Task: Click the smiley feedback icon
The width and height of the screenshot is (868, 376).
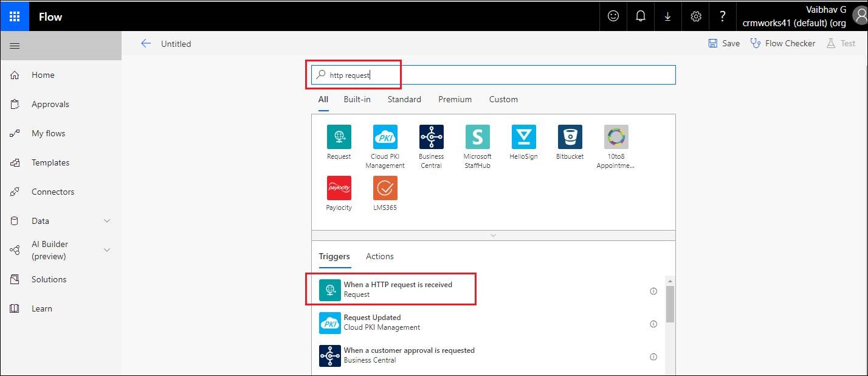Action: 613,16
